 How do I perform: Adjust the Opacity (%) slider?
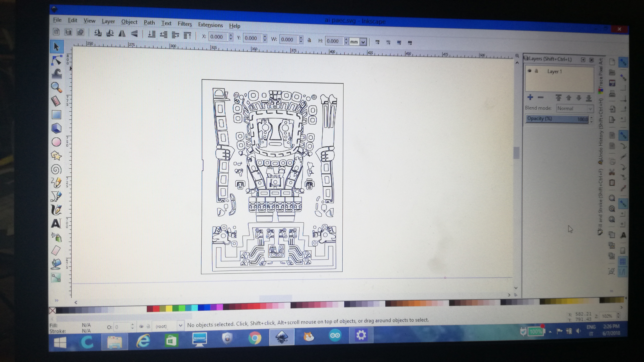coord(557,119)
